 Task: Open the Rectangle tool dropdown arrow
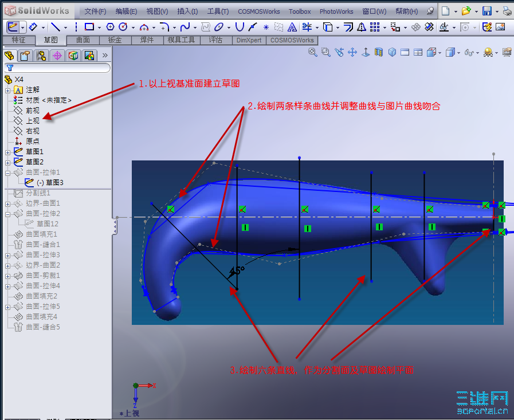click(x=99, y=28)
